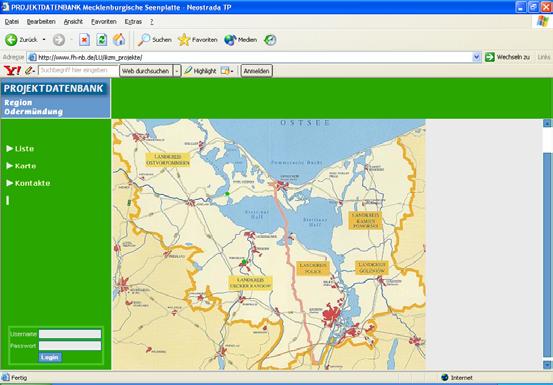
Task: Open the Medien globe icon
Action: tap(230, 40)
